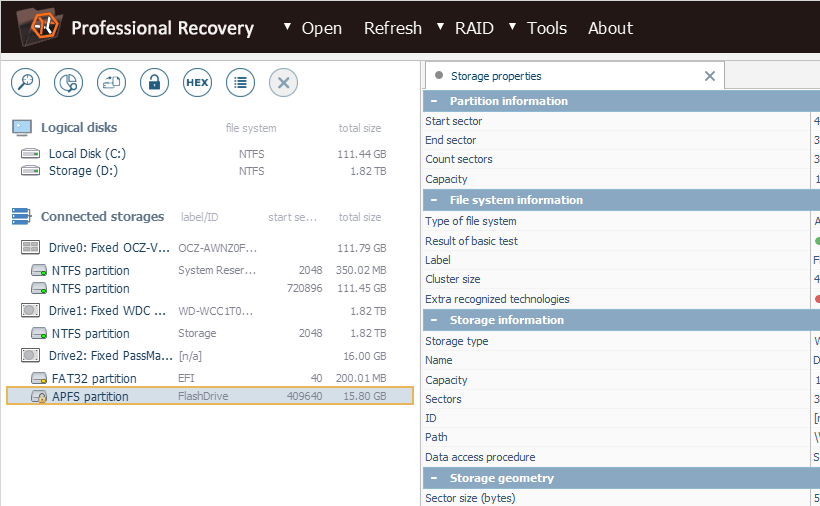
Task: Collapse the Storage information section
Action: (x=434, y=320)
